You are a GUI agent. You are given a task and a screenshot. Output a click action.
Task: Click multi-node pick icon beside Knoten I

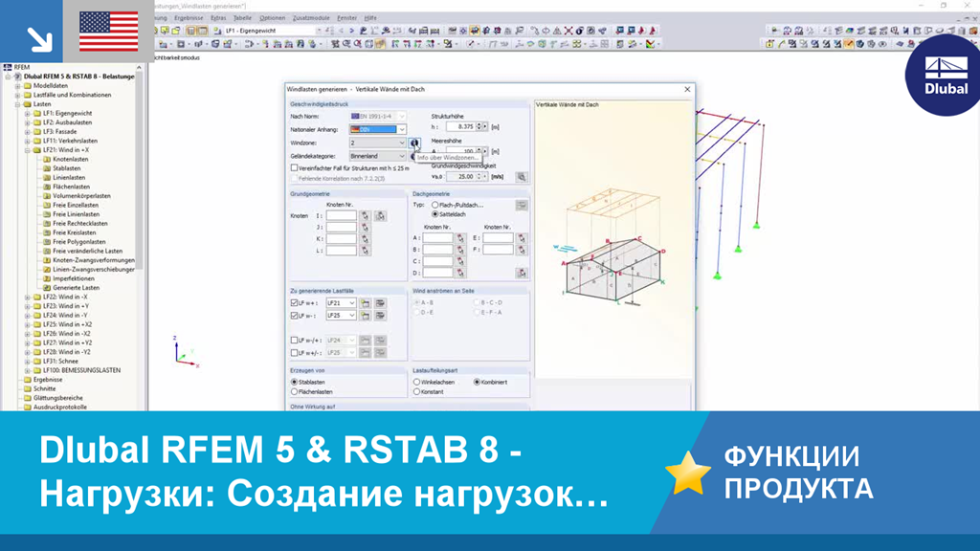coord(380,215)
